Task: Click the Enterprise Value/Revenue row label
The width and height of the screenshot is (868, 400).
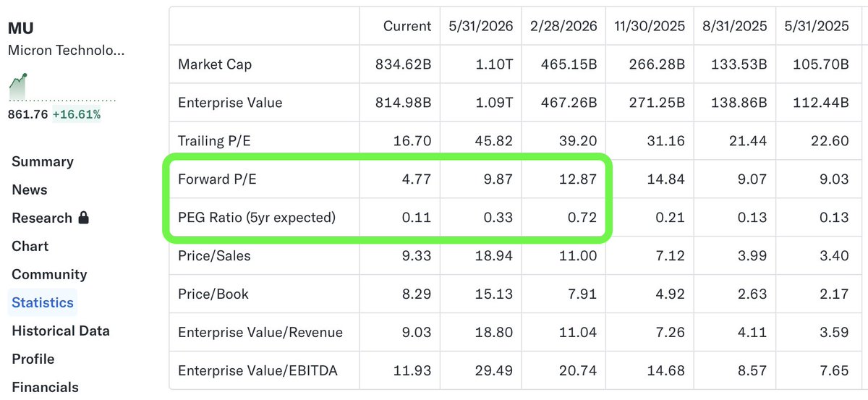Action: tap(260, 332)
